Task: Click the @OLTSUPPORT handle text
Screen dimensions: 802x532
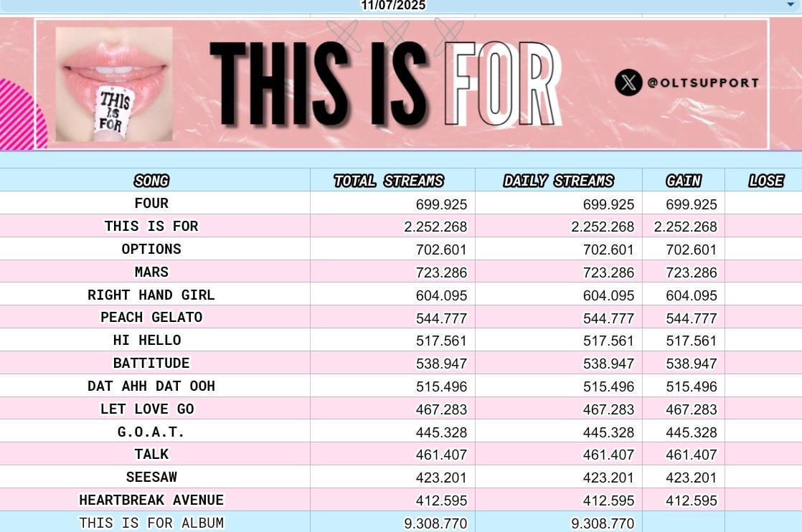Action: coord(702,82)
